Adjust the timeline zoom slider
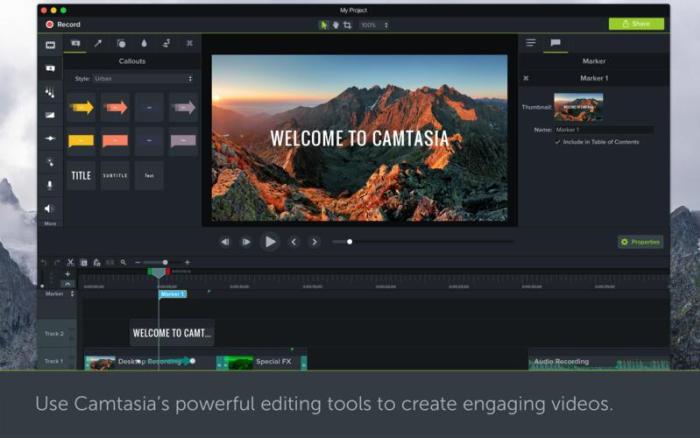This screenshot has height=438, width=700. tap(165, 262)
